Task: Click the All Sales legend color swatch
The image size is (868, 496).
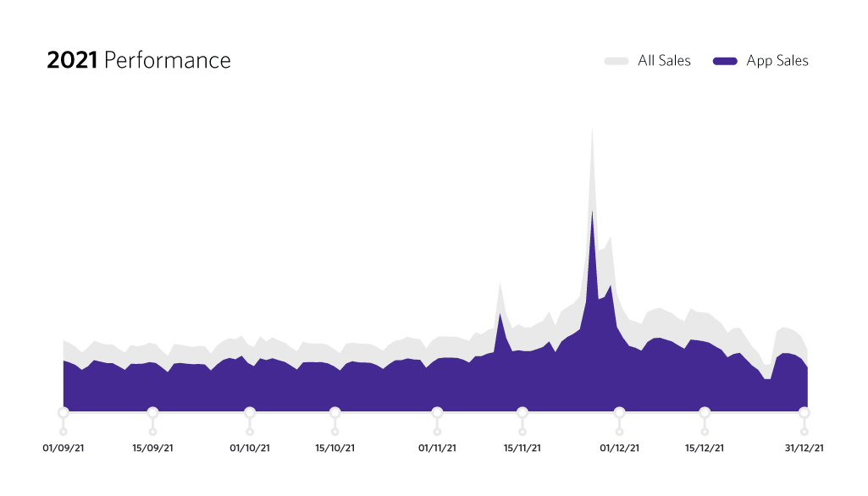Action: (x=616, y=61)
